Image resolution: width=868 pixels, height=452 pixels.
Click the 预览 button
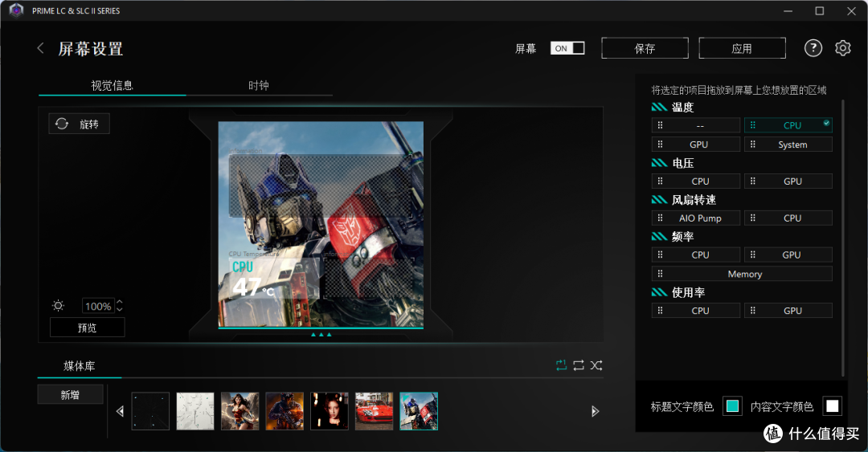(x=87, y=328)
